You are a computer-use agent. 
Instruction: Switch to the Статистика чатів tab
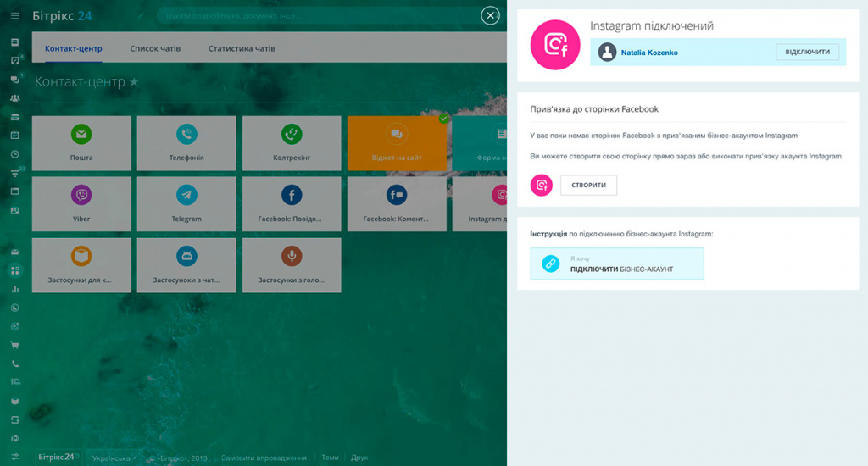(242, 48)
